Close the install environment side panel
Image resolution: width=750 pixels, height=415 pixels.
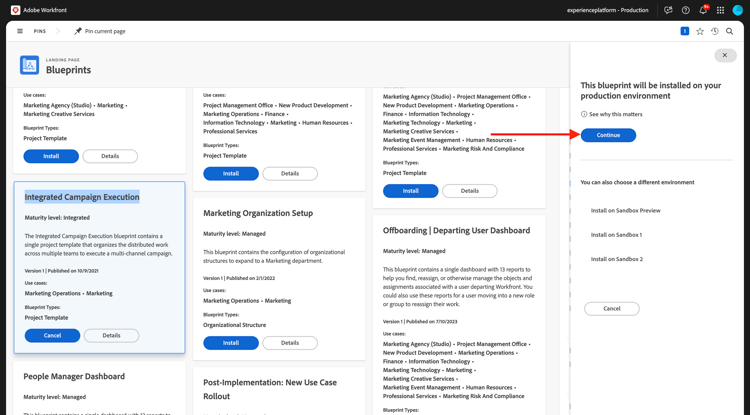coord(725,55)
